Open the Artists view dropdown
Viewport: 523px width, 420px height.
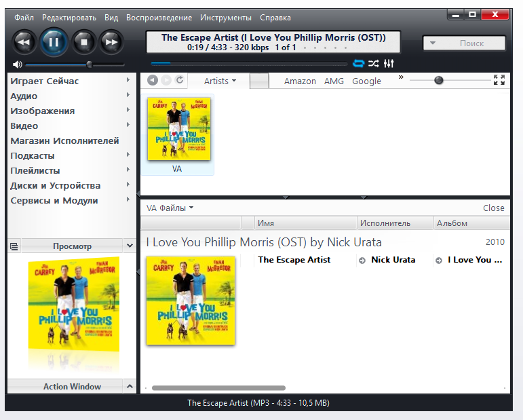220,81
